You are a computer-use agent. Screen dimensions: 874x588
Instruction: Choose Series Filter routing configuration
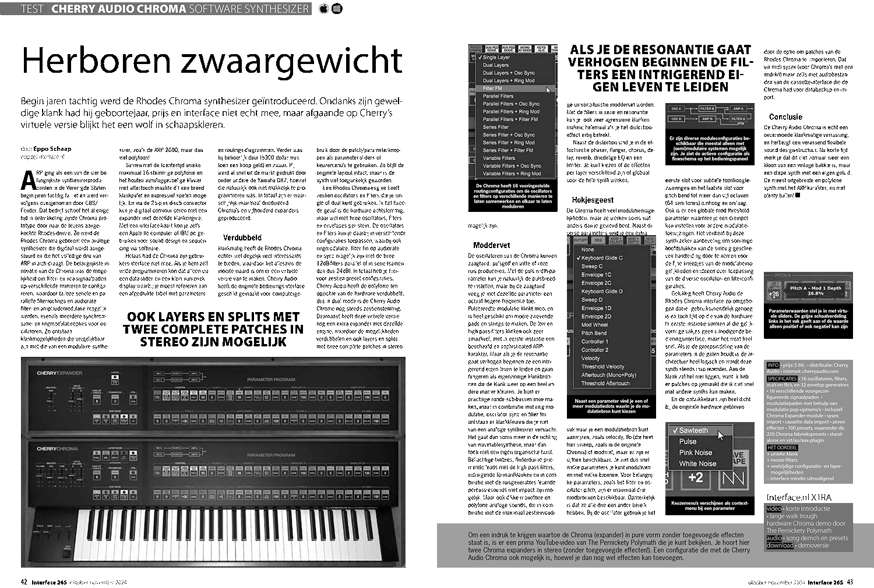495,127
